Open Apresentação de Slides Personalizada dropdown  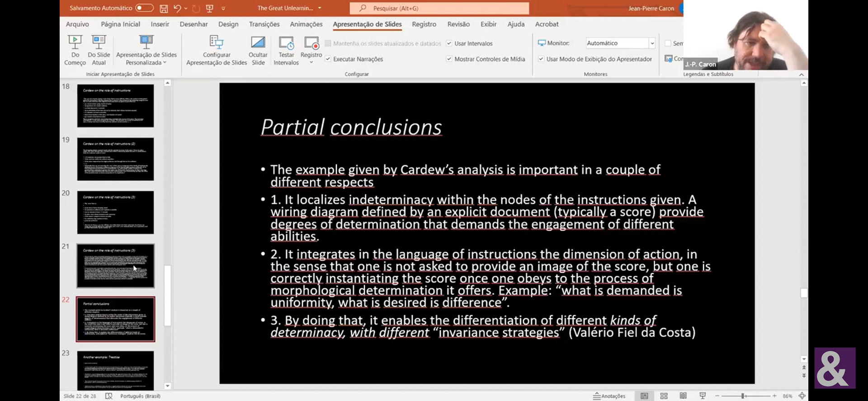146,50
